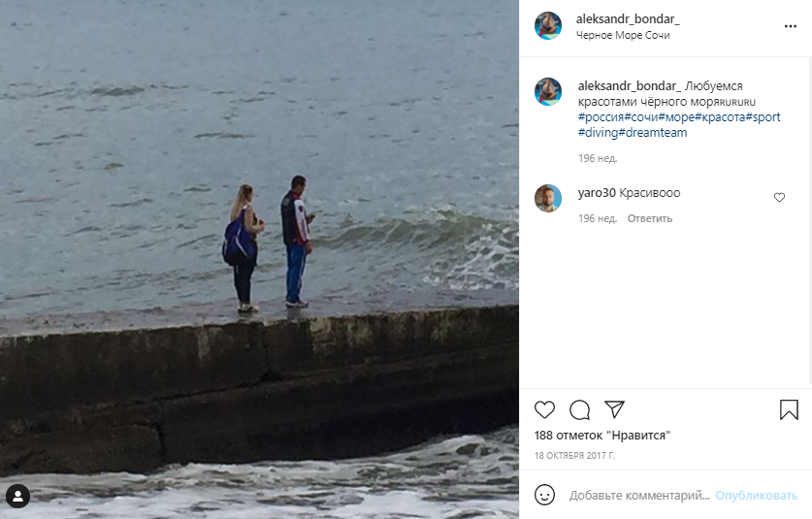This screenshot has height=519, width=812.
Task: Open the emoji picker smiley icon
Action: [x=545, y=495]
